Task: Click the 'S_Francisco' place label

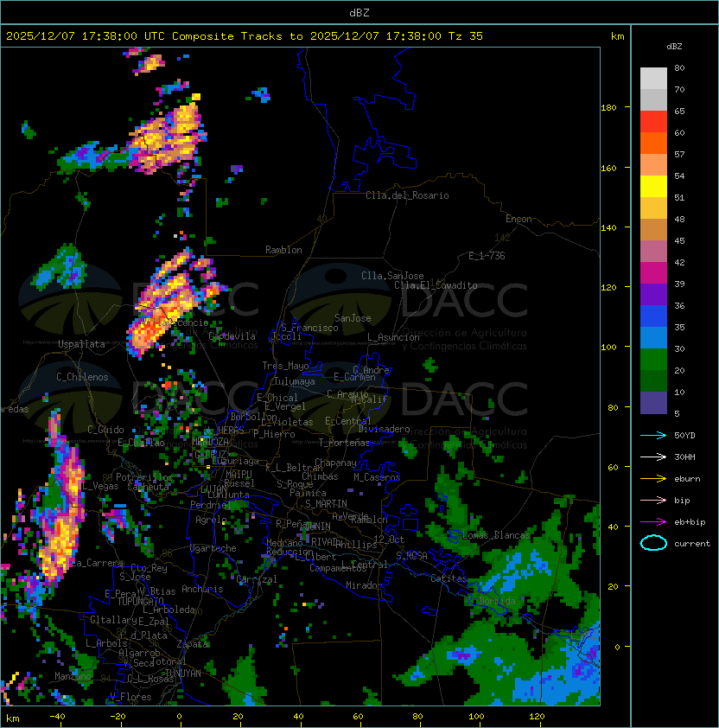Action: pyautogui.click(x=309, y=328)
